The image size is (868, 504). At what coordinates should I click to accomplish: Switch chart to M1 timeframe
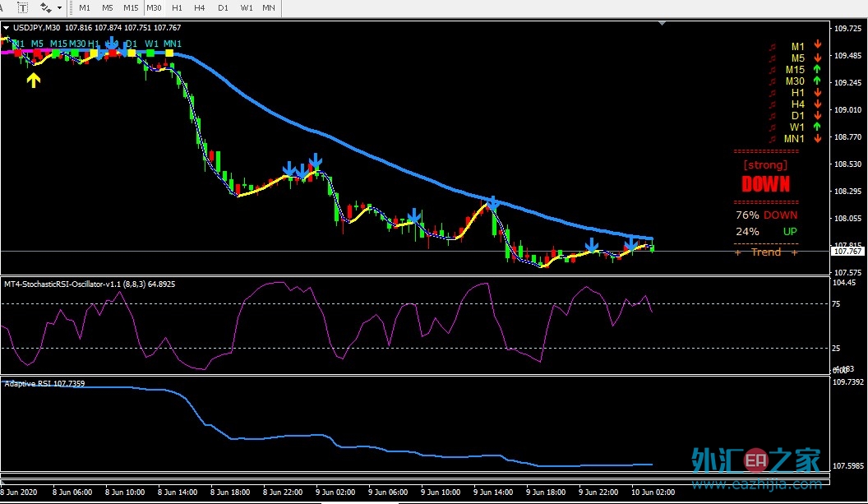(x=84, y=7)
